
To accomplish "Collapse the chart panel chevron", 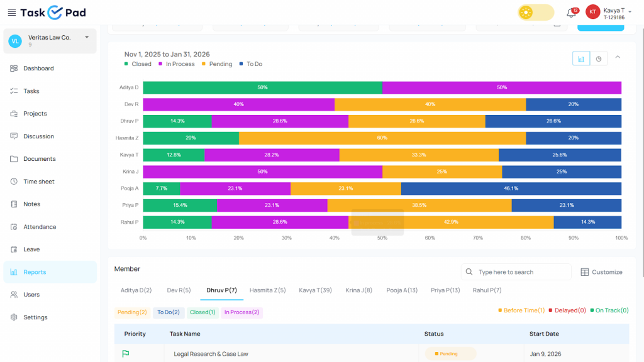I will [618, 57].
